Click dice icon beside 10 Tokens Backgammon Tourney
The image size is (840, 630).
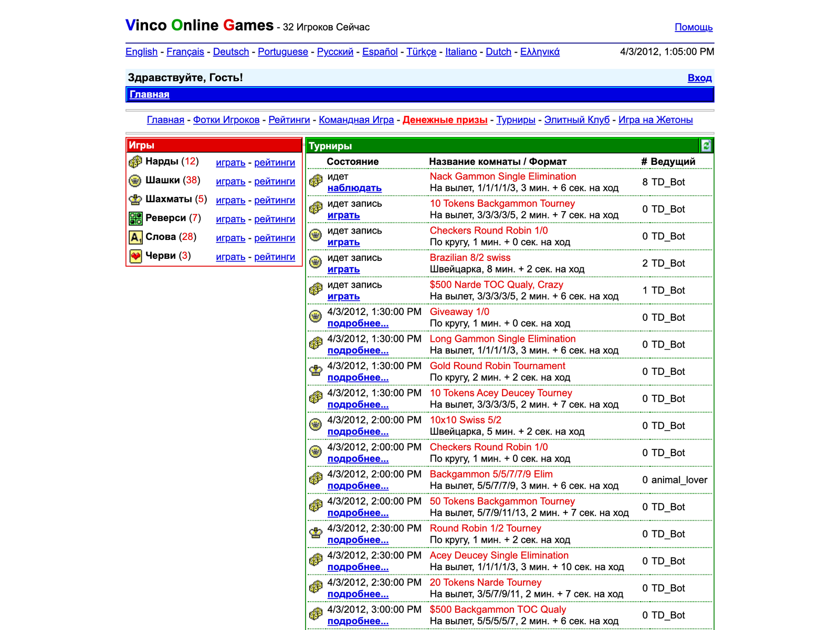316,208
